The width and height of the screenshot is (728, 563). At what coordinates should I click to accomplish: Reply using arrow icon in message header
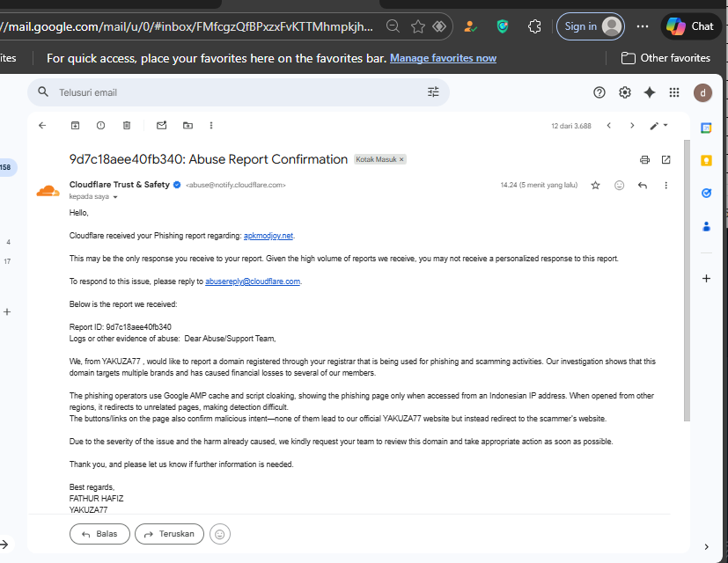(x=643, y=186)
